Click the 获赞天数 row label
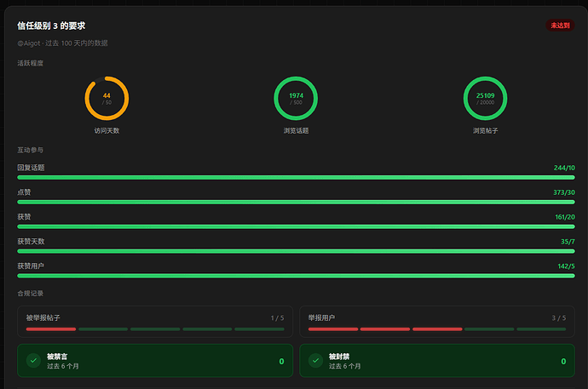The height and width of the screenshot is (389, 588). 32,242
